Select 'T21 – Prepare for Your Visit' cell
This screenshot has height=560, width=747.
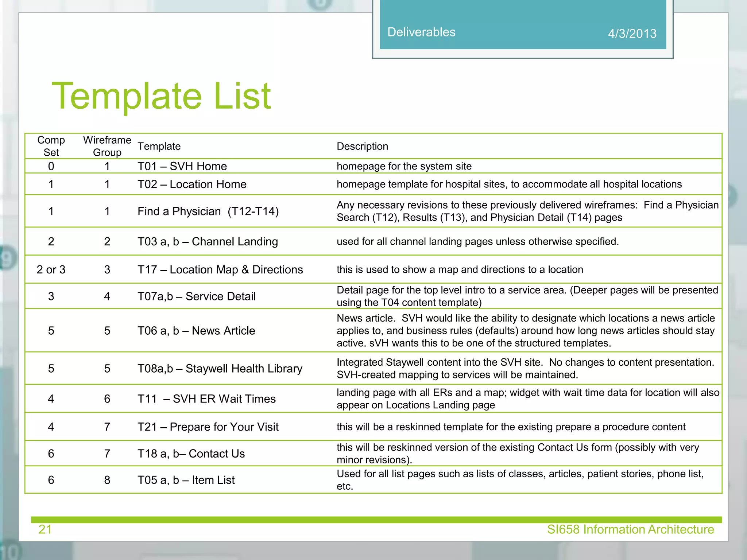208,427
